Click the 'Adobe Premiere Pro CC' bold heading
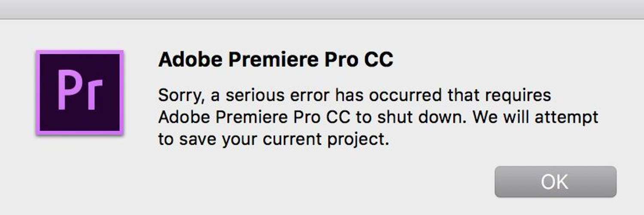Viewport: 644px width, 215px height. 275,60
